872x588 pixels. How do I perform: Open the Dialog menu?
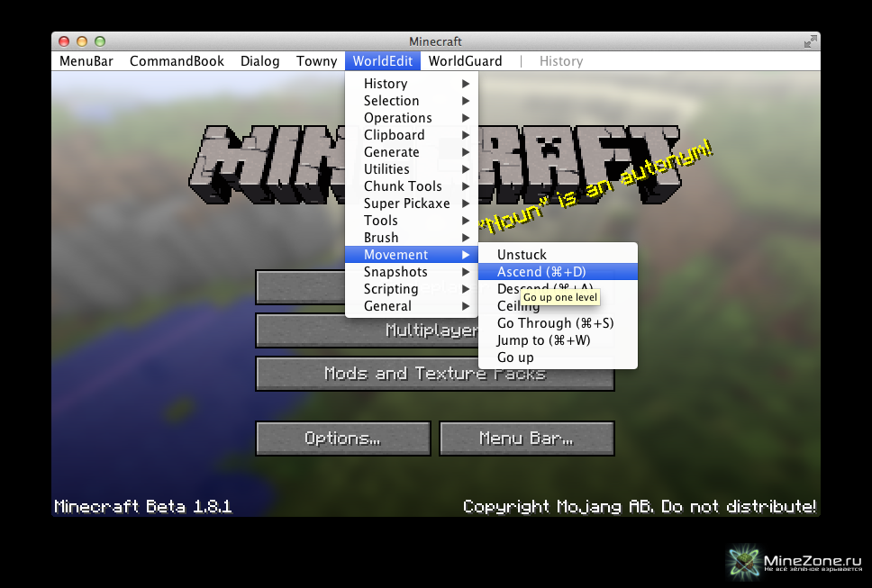pos(259,61)
